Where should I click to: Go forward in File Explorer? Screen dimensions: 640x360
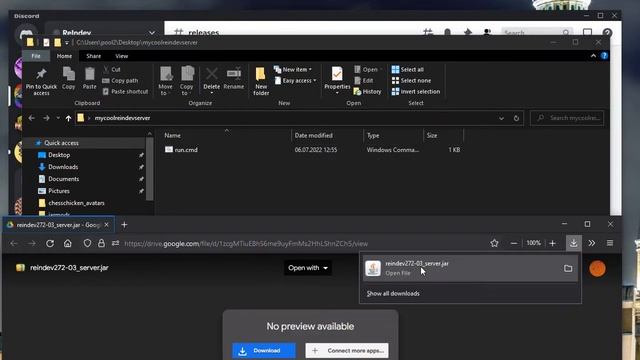point(46,118)
